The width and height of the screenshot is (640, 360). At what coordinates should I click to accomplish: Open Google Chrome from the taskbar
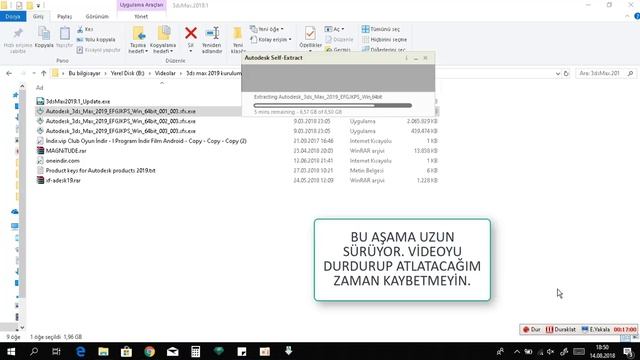click(x=149, y=351)
